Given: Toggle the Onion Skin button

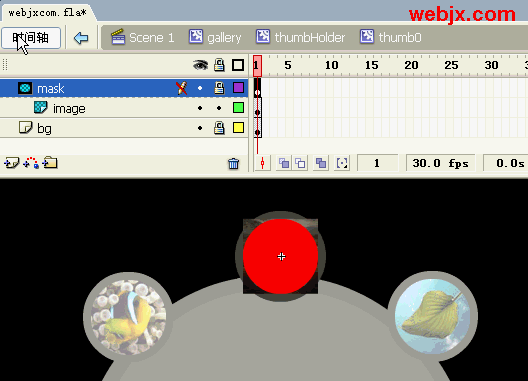Looking at the screenshot, I should [284, 163].
